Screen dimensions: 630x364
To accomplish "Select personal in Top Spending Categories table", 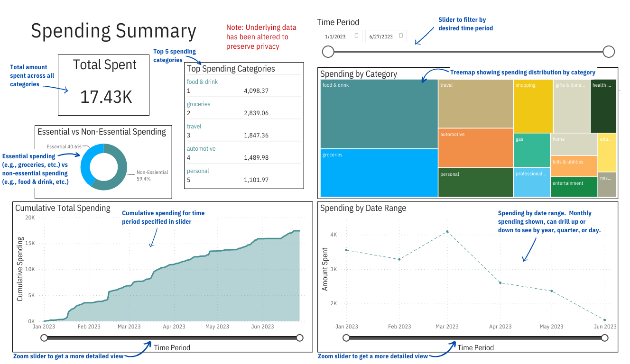I will click(198, 171).
